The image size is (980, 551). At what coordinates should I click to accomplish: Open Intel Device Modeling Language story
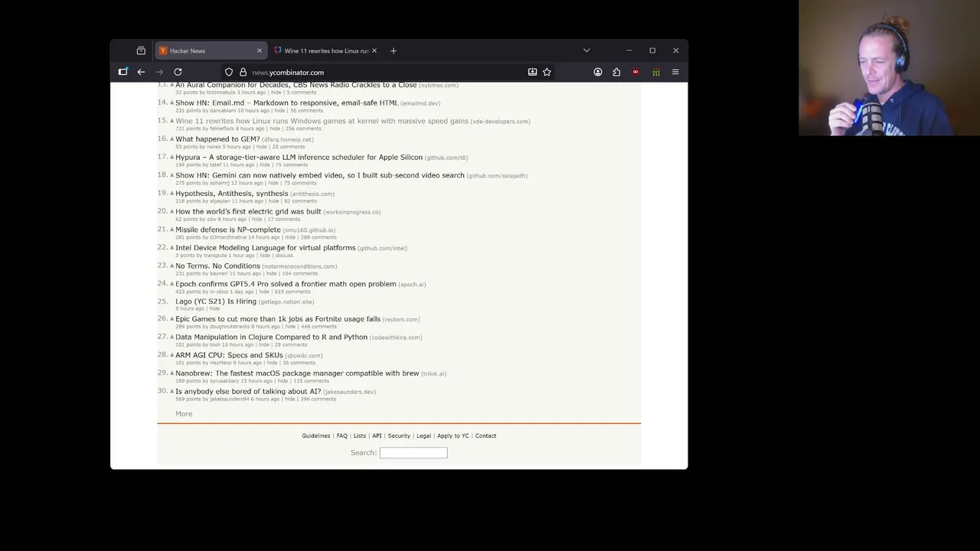tap(265, 247)
